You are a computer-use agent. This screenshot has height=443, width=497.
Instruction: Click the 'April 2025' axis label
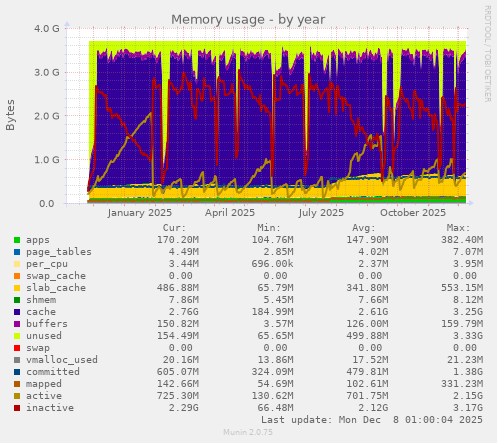click(230, 213)
